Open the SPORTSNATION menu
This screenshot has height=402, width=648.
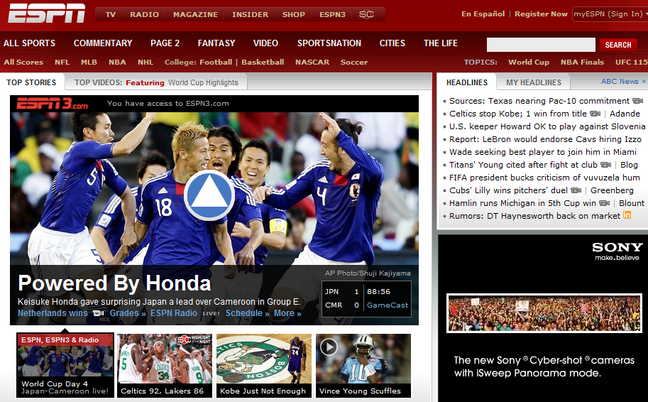tap(329, 43)
